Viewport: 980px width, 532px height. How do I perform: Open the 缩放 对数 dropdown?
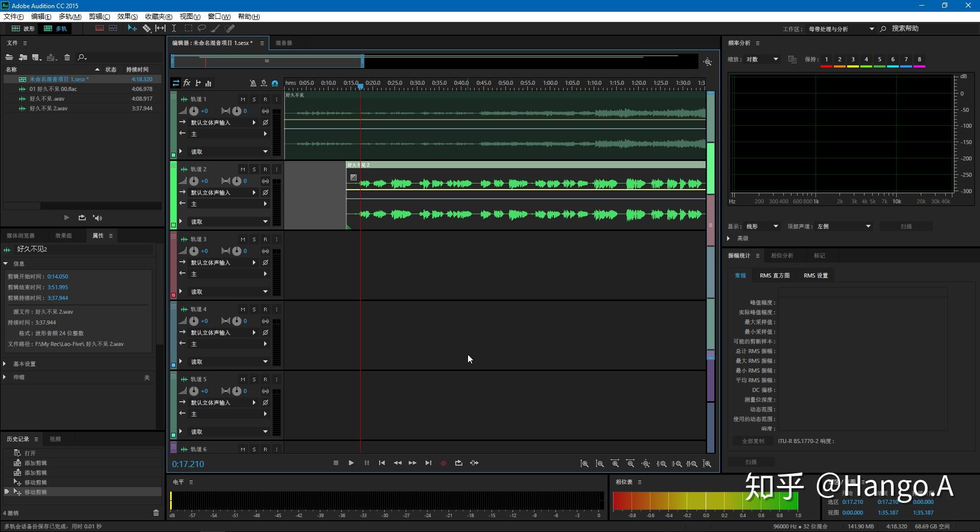tap(762, 59)
